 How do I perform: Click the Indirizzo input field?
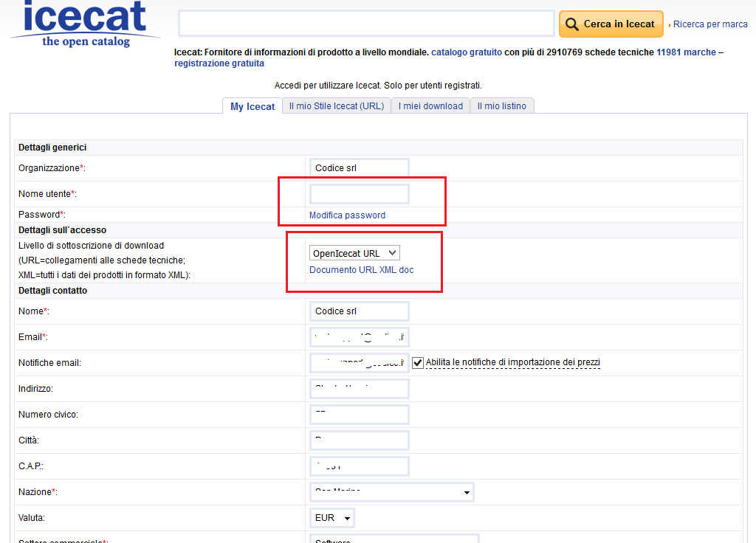click(360, 389)
